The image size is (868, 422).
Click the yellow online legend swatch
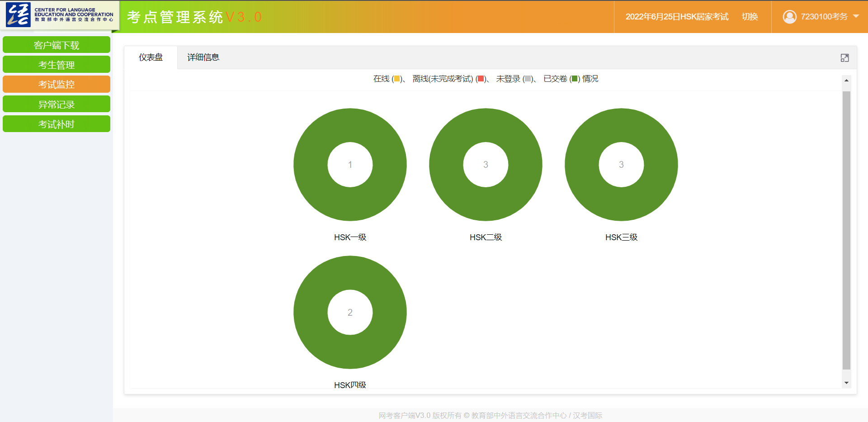pyautogui.click(x=397, y=79)
